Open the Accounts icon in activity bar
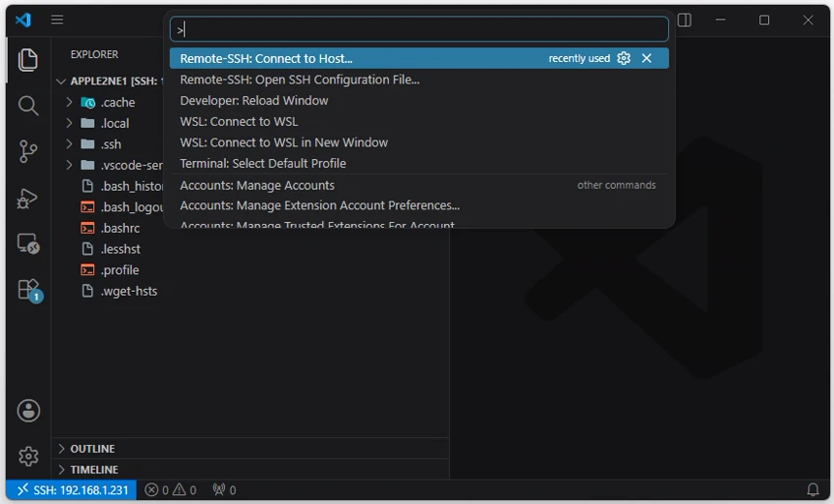Screen dimensions: 834x504 coord(28,410)
